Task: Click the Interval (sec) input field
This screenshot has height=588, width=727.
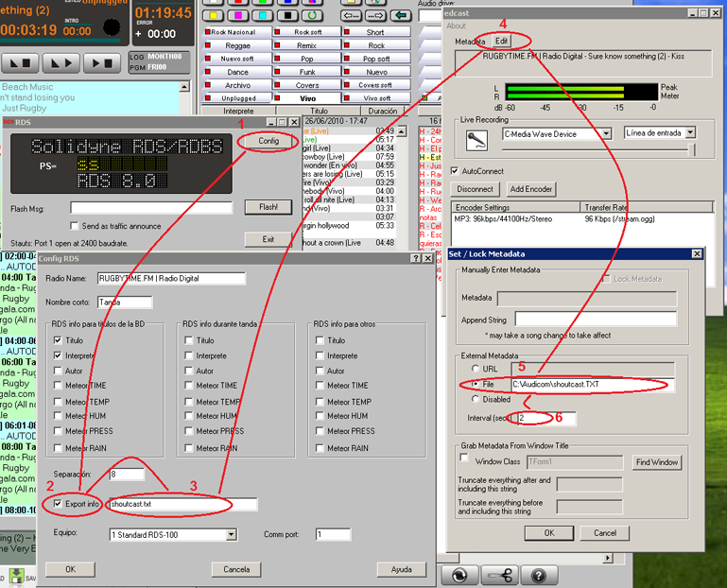Action: click(546, 418)
